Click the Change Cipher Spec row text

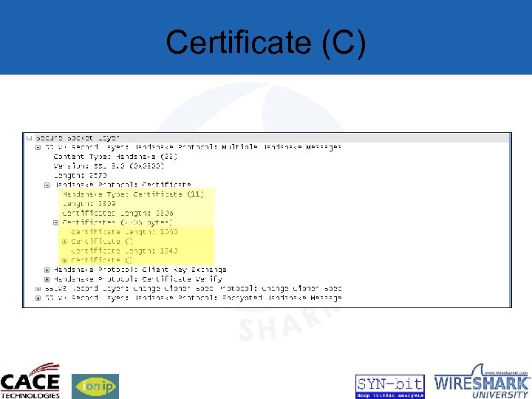tap(193, 289)
